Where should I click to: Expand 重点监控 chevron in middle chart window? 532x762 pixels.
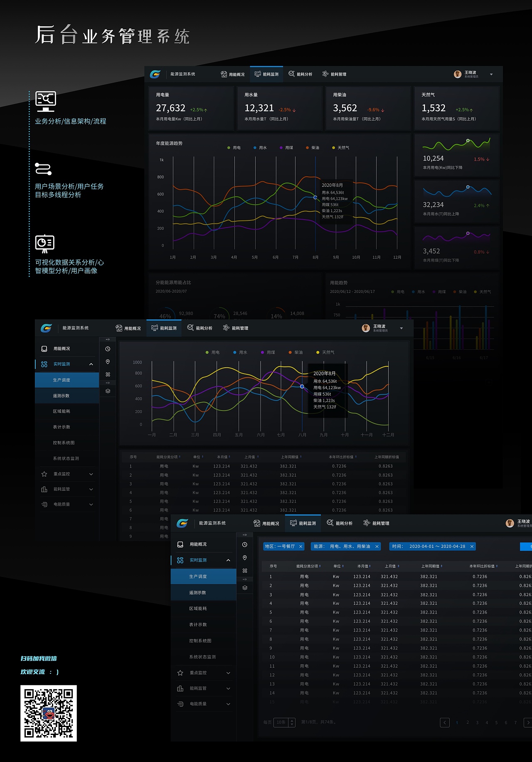(x=91, y=474)
